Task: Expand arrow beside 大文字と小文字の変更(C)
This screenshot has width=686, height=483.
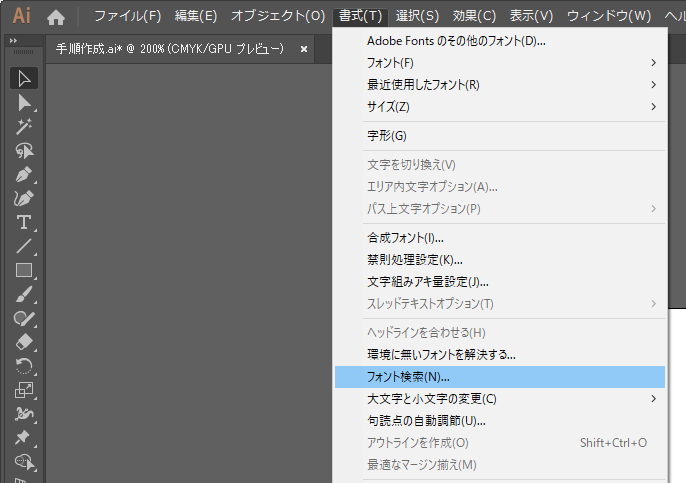Action: (x=654, y=399)
